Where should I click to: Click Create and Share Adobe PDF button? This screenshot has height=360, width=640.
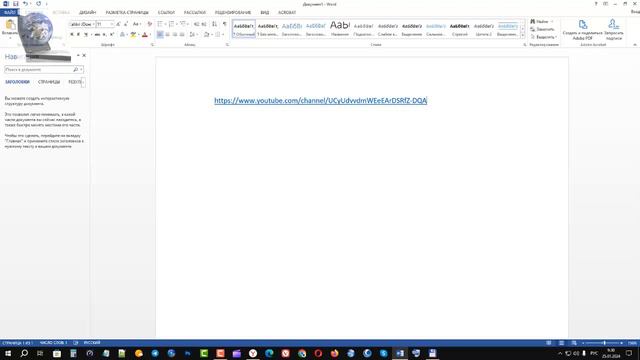pyautogui.click(x=582, y=29)
